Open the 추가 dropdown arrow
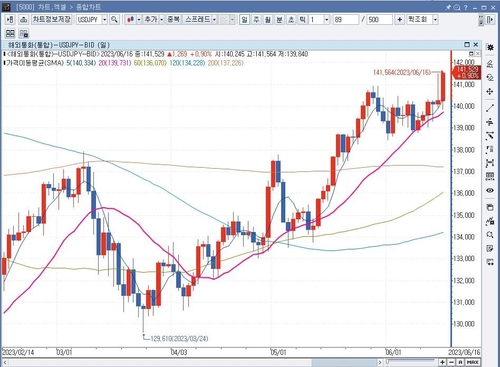Image resolution: width=500 pixels, height=367 pixels. (162, 20)
